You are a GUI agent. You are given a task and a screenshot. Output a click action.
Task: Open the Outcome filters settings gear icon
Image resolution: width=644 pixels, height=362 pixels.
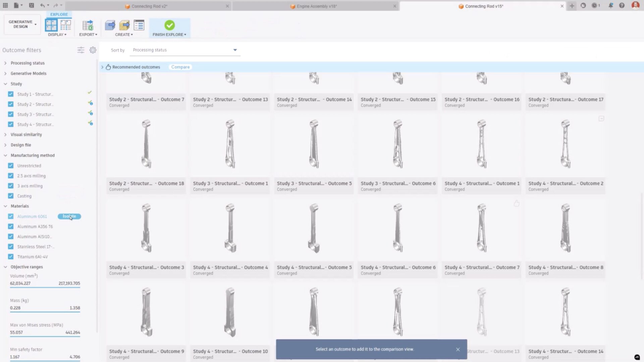(93, 50)
